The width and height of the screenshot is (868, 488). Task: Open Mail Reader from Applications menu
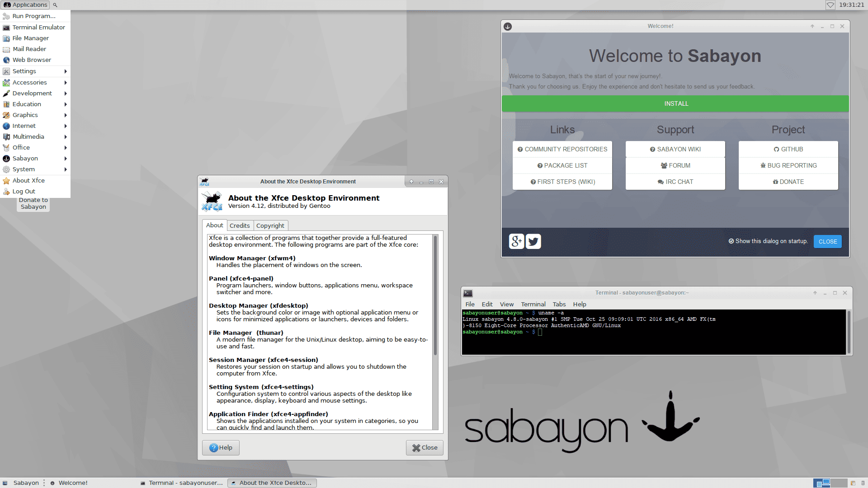coord(35,49)
